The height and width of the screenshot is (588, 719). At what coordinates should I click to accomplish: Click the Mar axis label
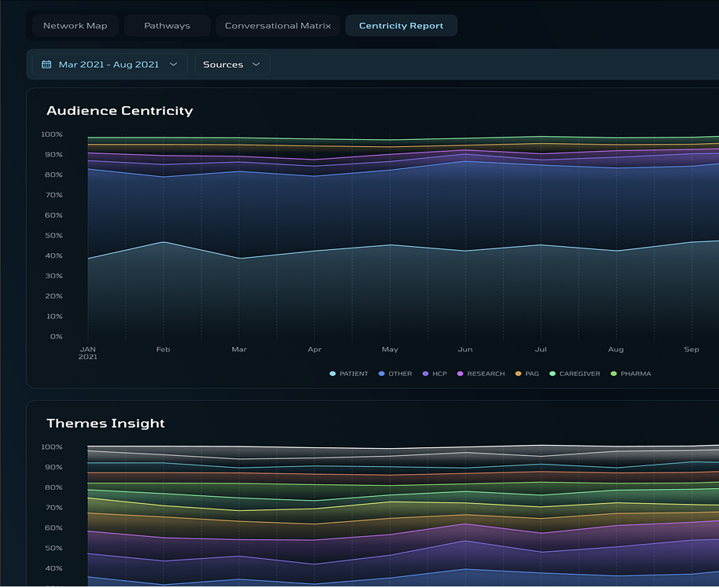tap(239, 350)
